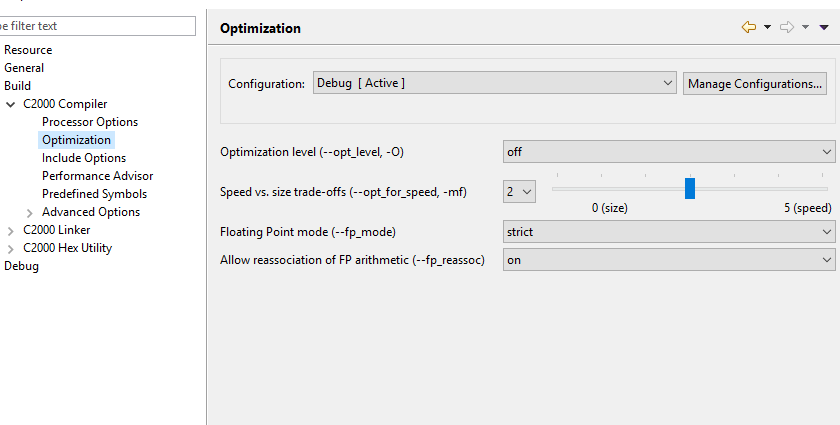This screenshot has width=840, height=425.
Task: Select Predefined Symbols in the tree
Action: pyautogui.click(x=94, y=194)
